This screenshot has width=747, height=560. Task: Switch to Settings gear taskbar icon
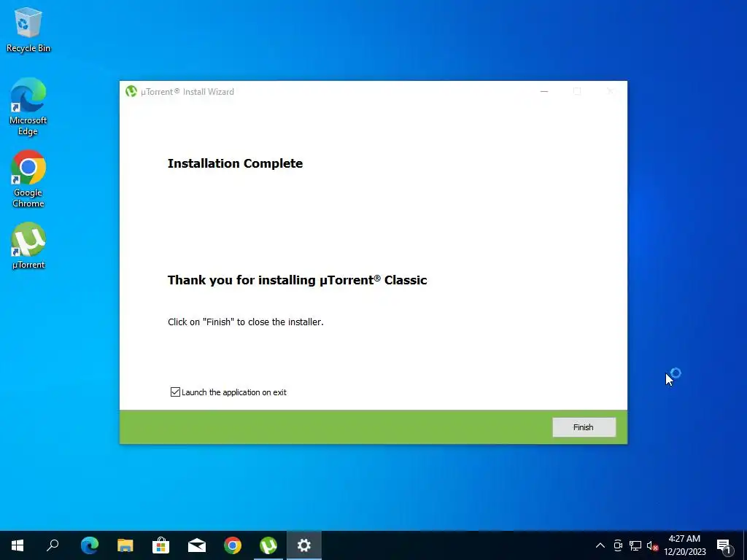click(304, 545)
